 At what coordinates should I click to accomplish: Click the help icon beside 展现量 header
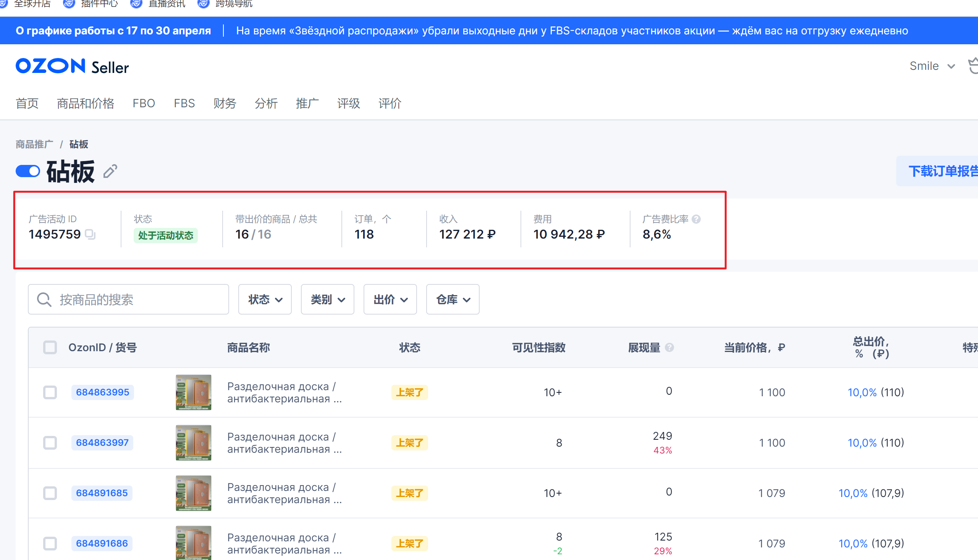coord(669,347)
